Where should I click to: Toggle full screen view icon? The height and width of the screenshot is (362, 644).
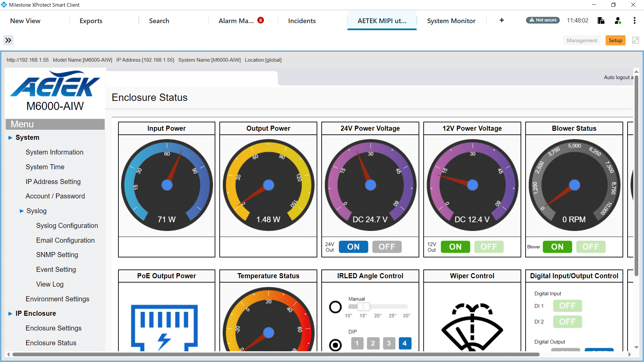click(636, 40)
